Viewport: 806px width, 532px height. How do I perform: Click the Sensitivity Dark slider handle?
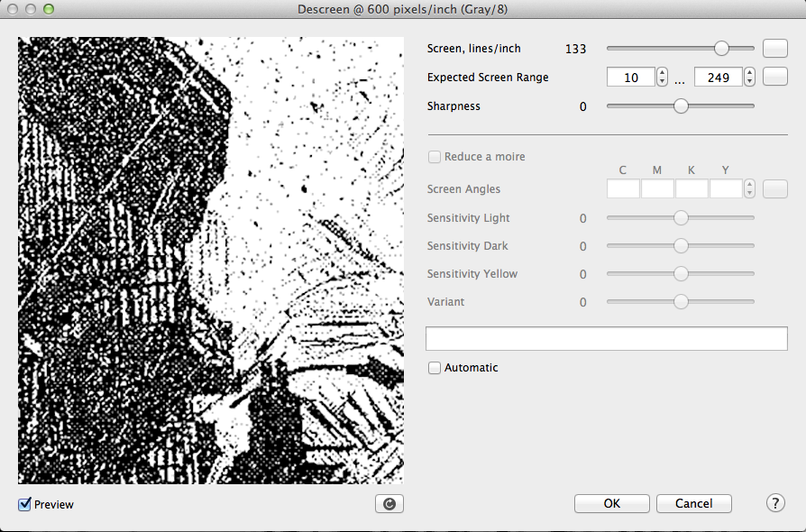pyautogui.click(x=681, y=245)
